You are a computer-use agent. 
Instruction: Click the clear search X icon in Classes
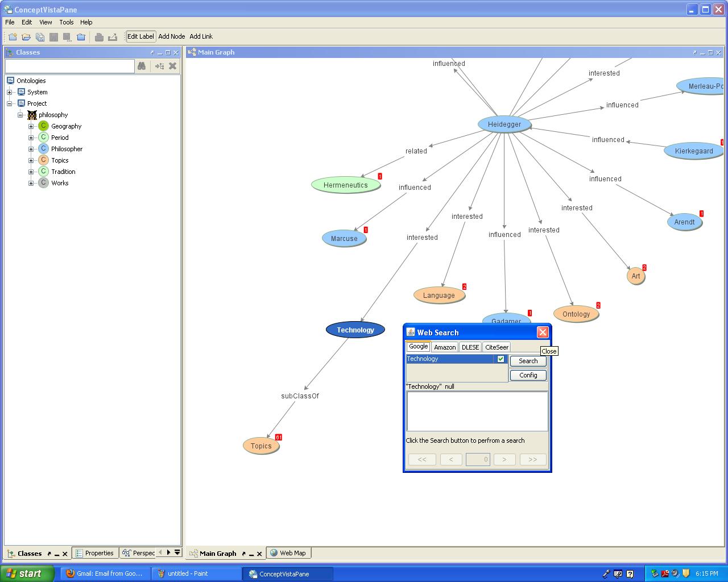173,66
